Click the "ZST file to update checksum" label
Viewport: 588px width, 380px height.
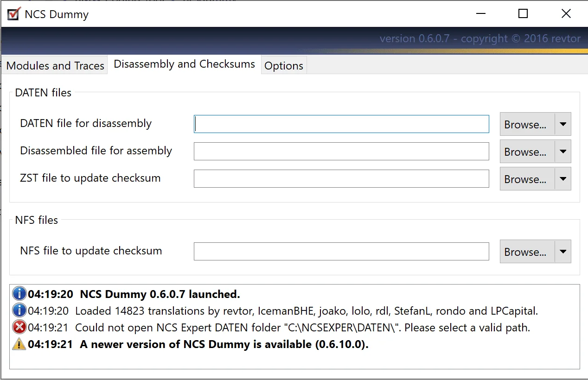coord(90,178)
